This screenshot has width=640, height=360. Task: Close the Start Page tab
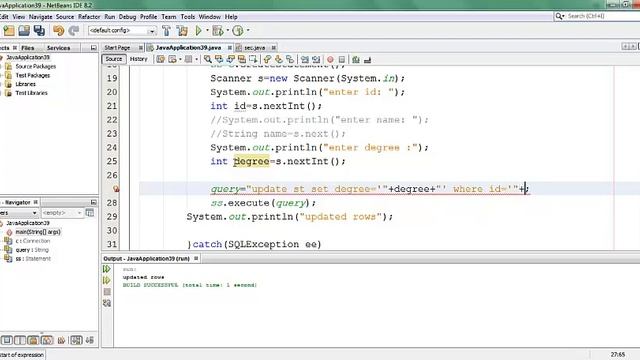141,48
